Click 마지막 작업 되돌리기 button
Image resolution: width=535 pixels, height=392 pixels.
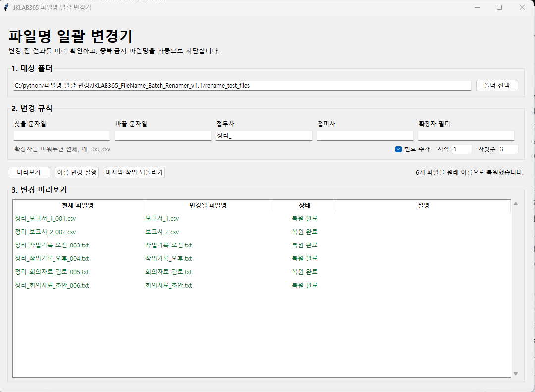134,172
